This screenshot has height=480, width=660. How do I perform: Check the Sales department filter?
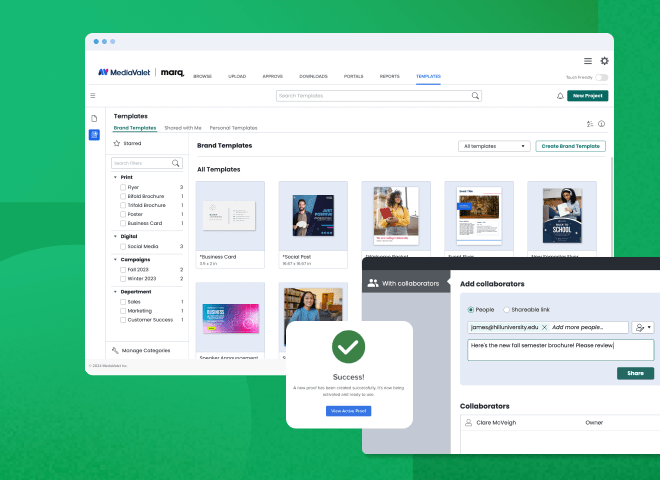[x=123, y=302]
